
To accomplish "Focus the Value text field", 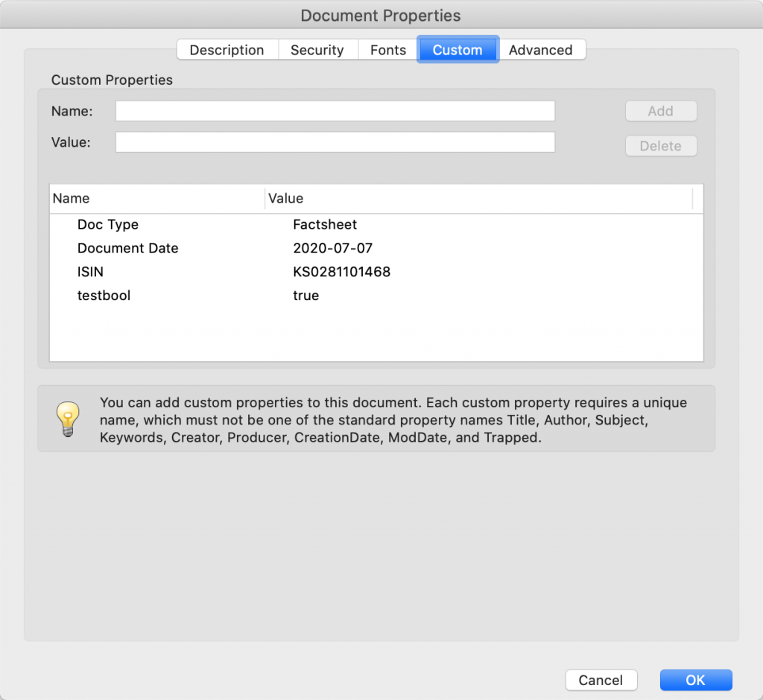I will coord(335,142).
